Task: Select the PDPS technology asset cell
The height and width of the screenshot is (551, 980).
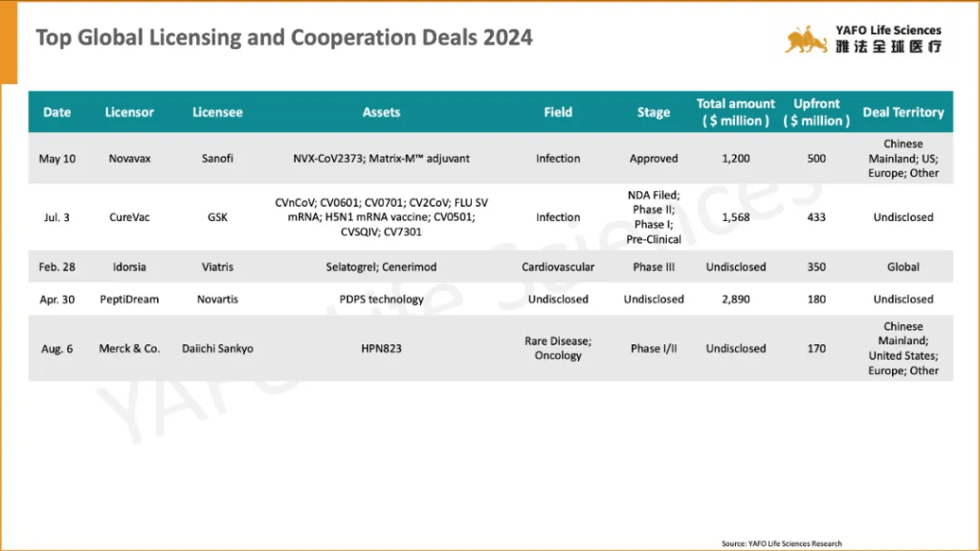Action: tap(381, 299)
